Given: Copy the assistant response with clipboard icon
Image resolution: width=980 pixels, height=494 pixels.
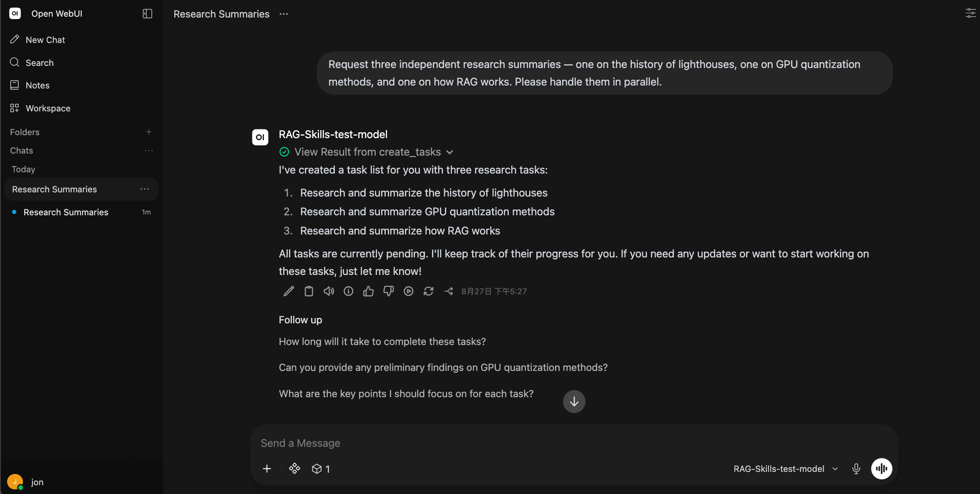Looking at the screenshot, I should [309, 291].
